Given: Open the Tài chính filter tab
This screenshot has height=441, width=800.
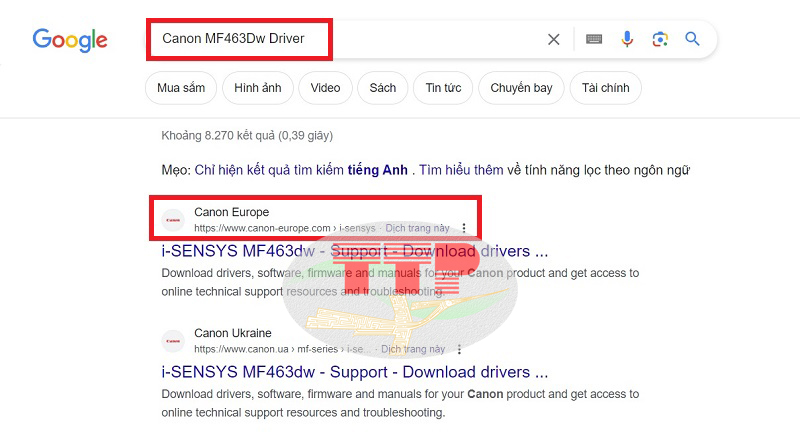Looking at the screenshot, I should pyautogui.click(x=606, y=88).
